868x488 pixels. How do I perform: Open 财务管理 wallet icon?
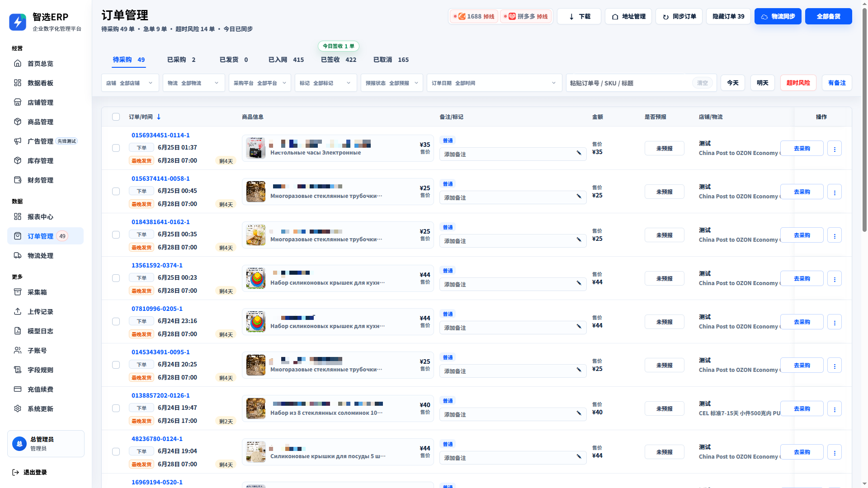(x=18, y=180)
